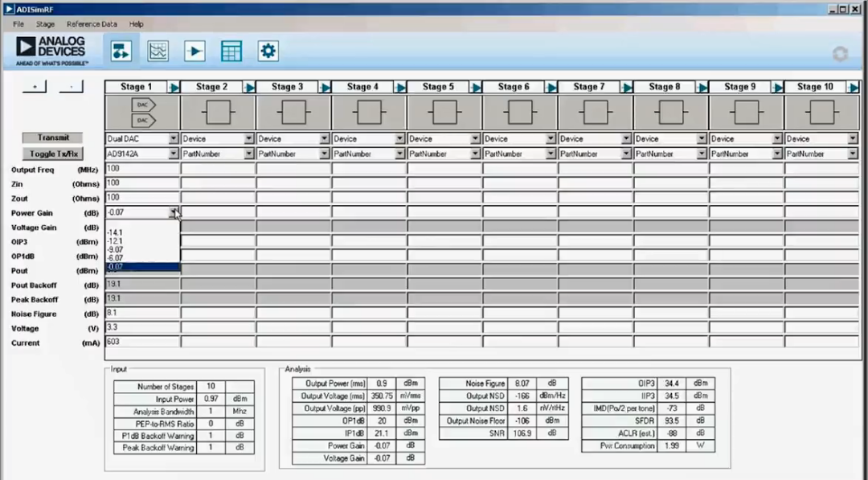Image resolution: width=868 pixels, height=480 pixels.
Task: Open the AD9142A part number dropdown
Action: click(174, 154)
